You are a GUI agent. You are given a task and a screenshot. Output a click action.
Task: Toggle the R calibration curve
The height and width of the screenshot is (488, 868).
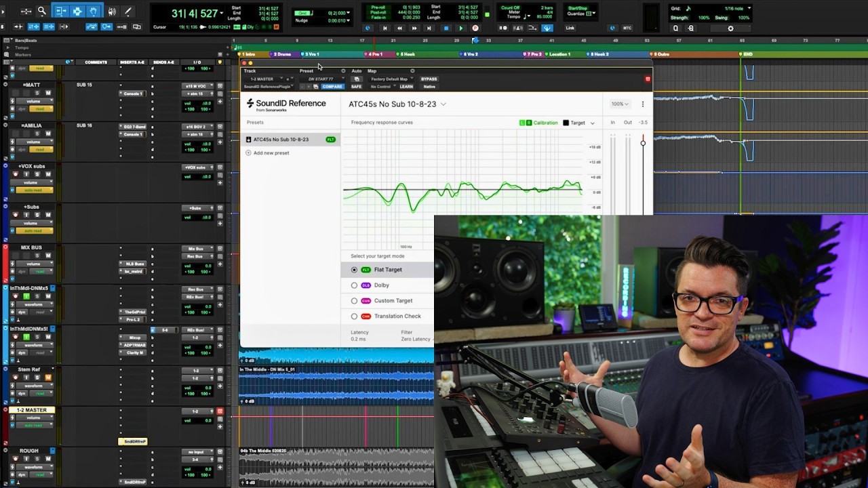tap(529, 123)
